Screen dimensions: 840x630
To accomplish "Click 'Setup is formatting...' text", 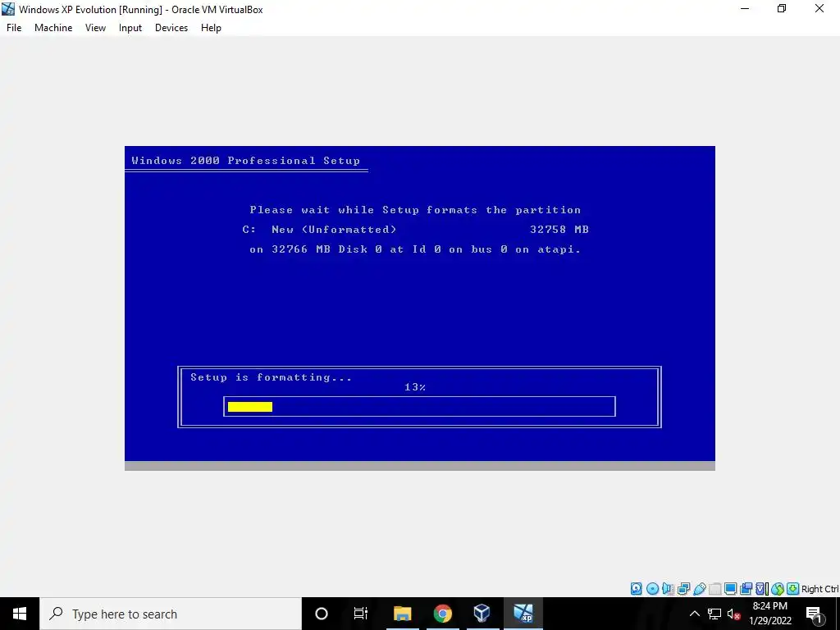I will click(x=271, y=377).
